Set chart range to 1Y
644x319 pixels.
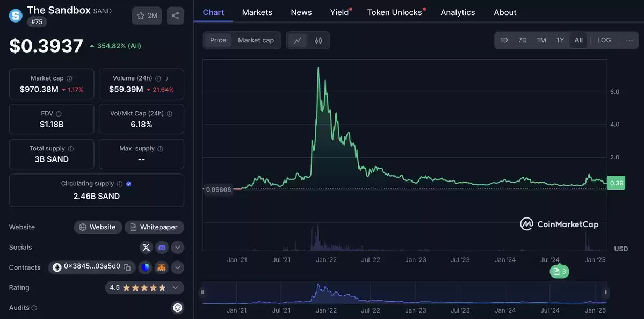click(x=560, y=40)
